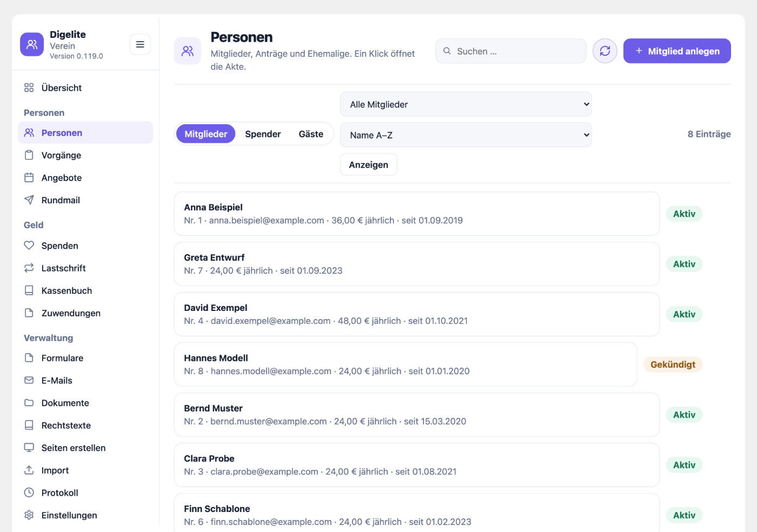Click the gear icon for Einstellungen

(x=29, y=515)
